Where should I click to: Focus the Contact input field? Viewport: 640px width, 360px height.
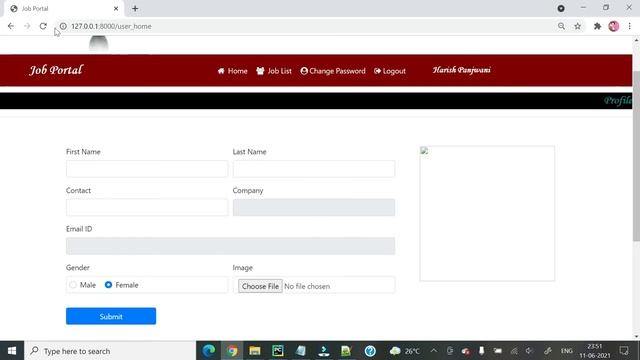147,207
